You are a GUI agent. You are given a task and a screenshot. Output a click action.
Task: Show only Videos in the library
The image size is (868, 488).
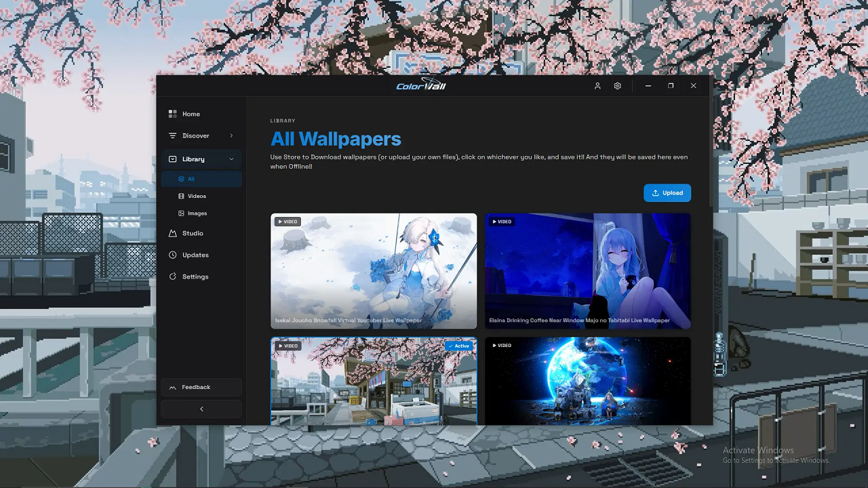201,196
